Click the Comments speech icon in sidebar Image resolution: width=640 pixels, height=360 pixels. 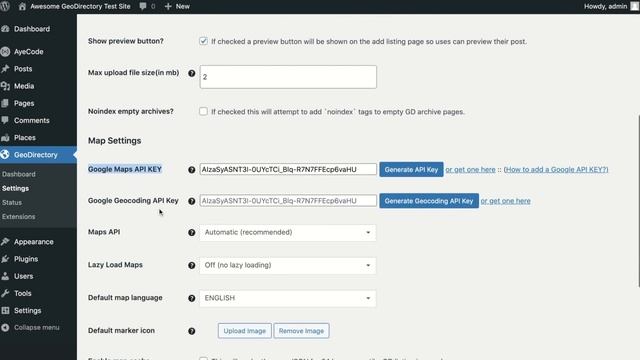[5, 120]
